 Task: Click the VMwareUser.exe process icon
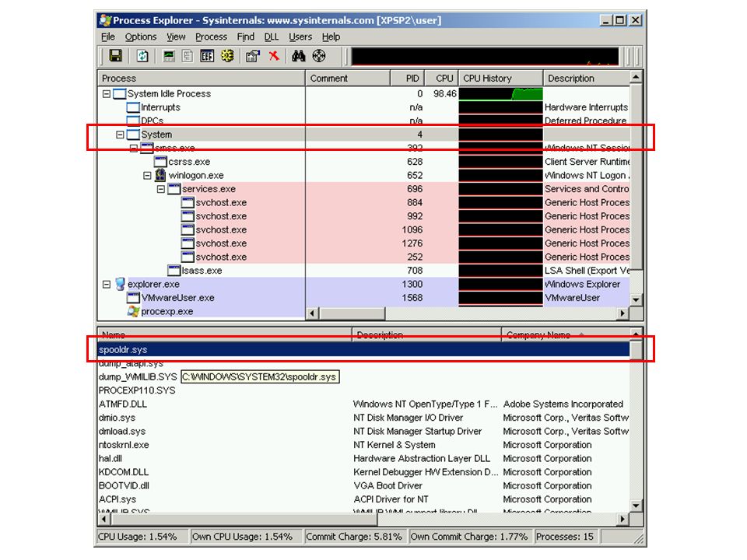coord(133,298)
